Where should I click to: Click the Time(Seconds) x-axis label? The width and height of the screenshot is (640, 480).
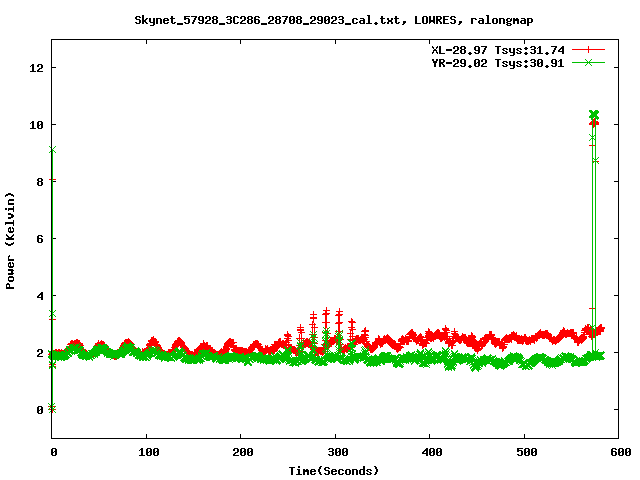[334, 471]
